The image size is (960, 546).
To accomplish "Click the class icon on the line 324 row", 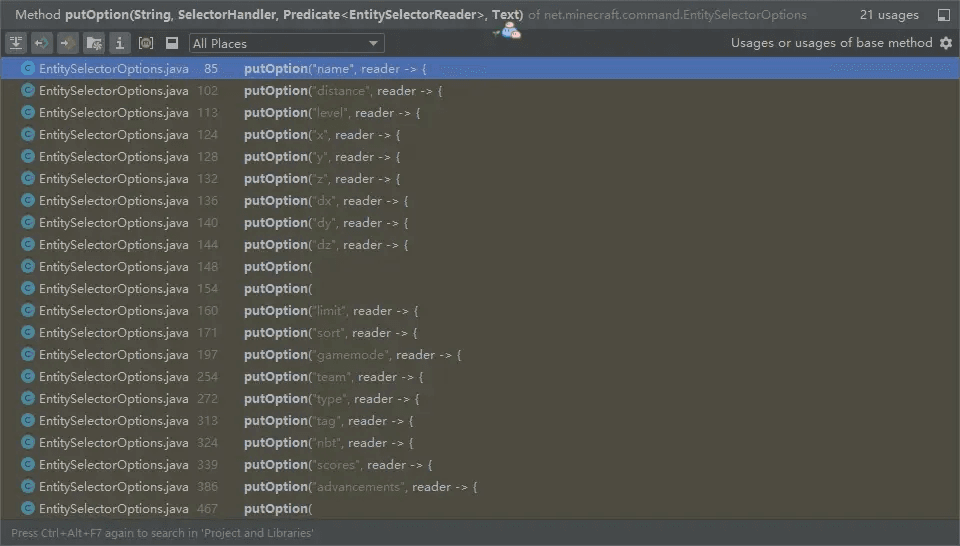I will (28, 442).
